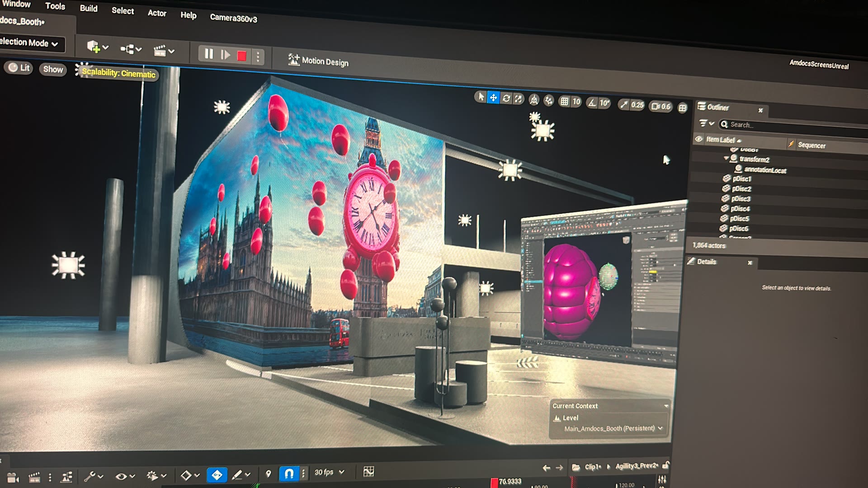Open the Show flags menu
This screenshot has height=488, width=868.
point(53,70)
